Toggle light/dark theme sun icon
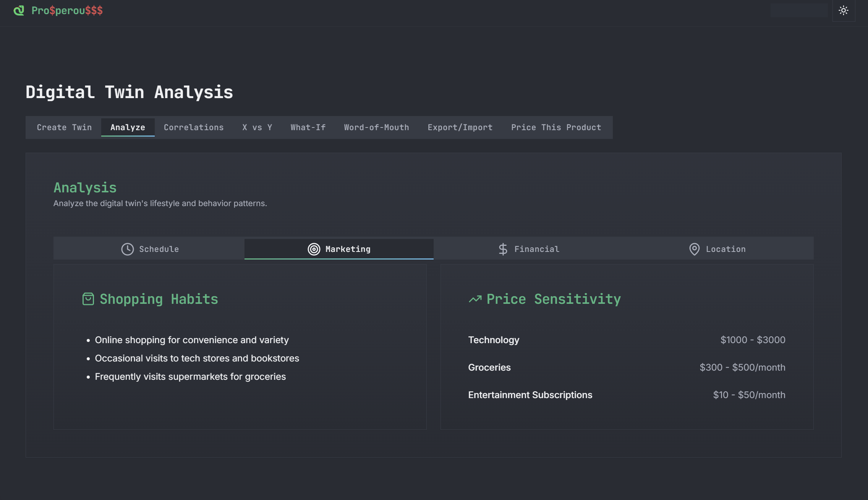 tap(844, 11)
